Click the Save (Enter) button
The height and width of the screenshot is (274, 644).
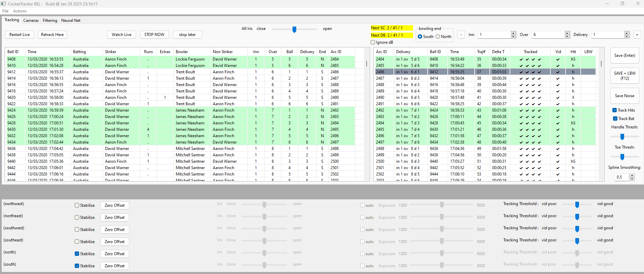[x=624, y=55]
